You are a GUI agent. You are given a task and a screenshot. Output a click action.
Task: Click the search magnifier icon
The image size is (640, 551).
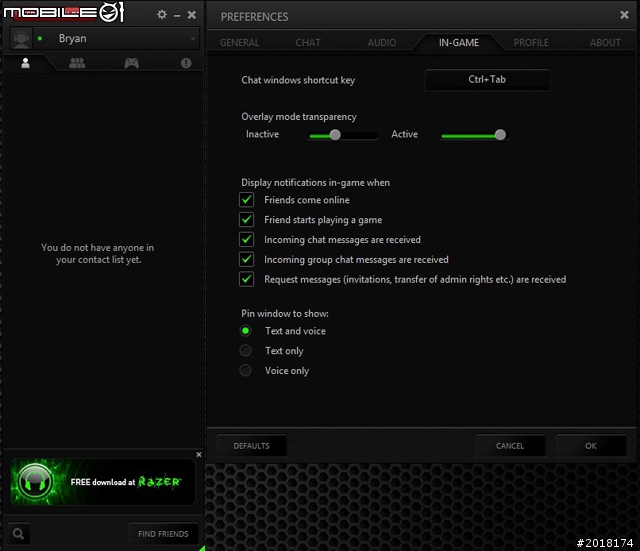coord(18,533)
